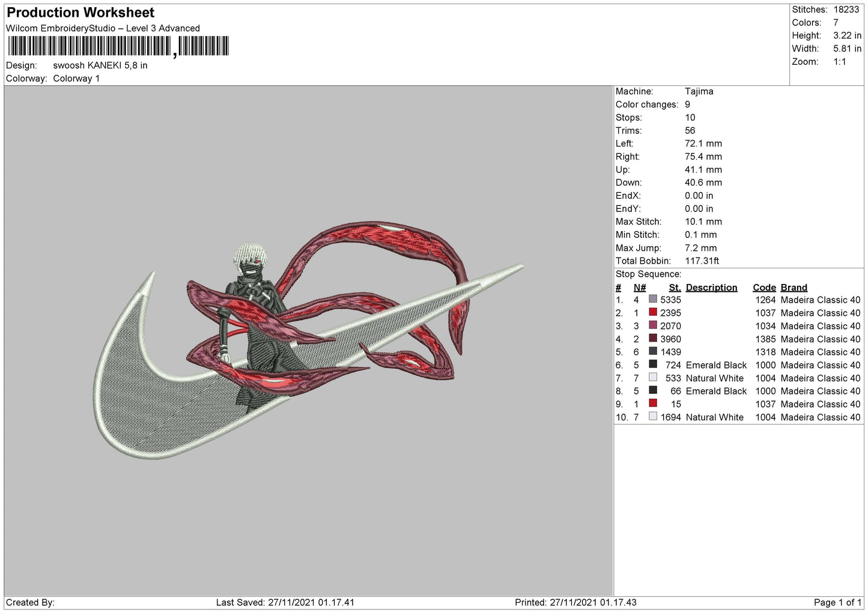Viewport: 868px width, 613px height.
Task: Click 'Emerald Black' in stop 6 row
Action: 716,365
